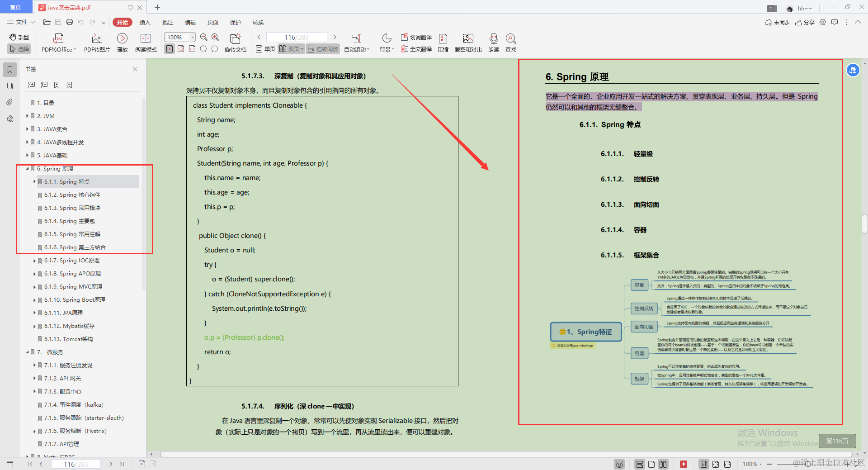Launch 截图和对比 screenshot compare tool
This screenshot has width=868, height=470.
pyautogui.click(x=468, y=42)
